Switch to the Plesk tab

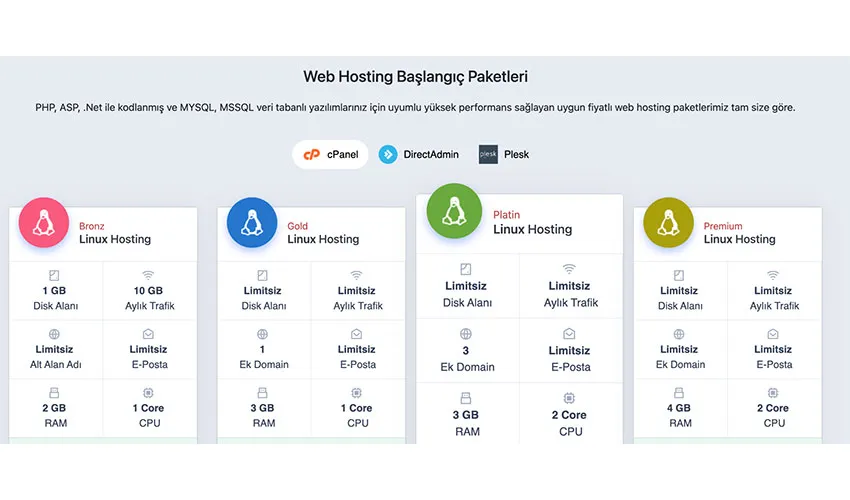click(504, 154)
